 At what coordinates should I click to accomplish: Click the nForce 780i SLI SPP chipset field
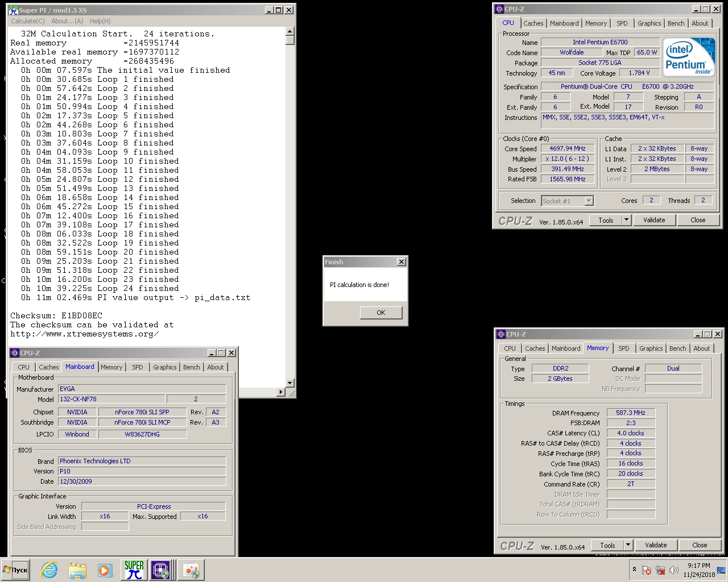(x=142, y=412)
